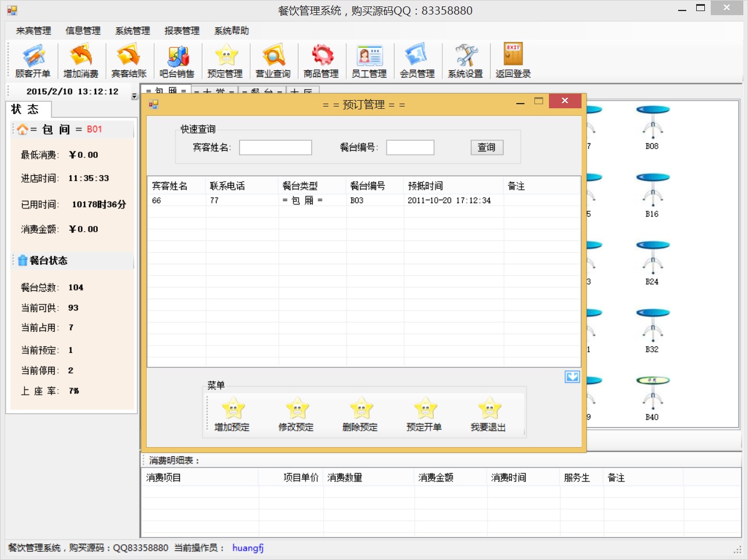Click the 宾客姓名 text input field
The image size is (748, 560).
(x=275, y=148)
